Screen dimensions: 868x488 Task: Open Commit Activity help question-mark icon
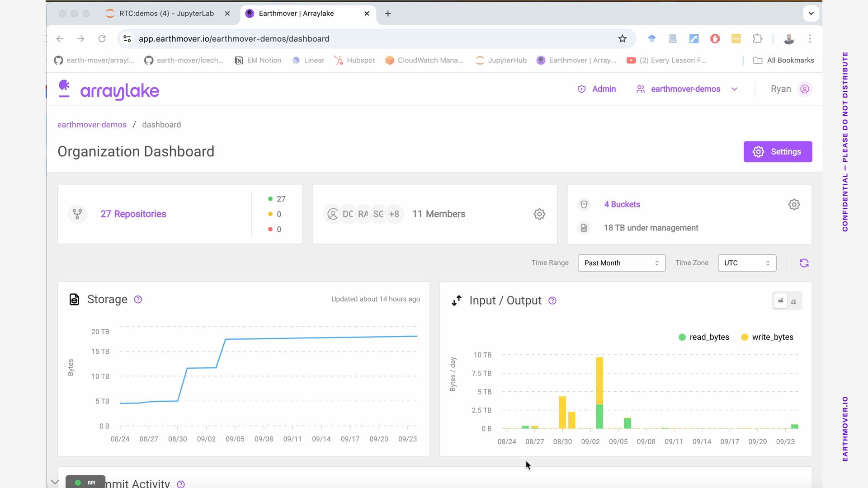(x=181, y=484)
